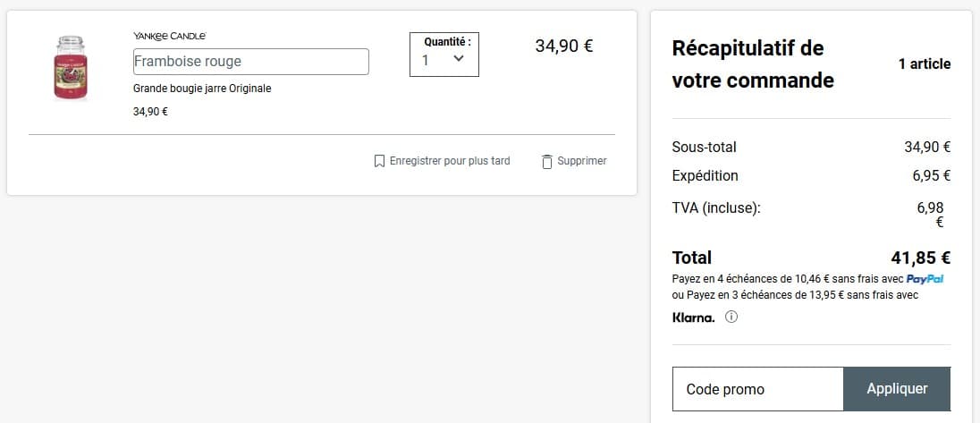Click the PayPal logo
Screen dimensions: 980x423
pyautogui.click(x=925, y=279)
